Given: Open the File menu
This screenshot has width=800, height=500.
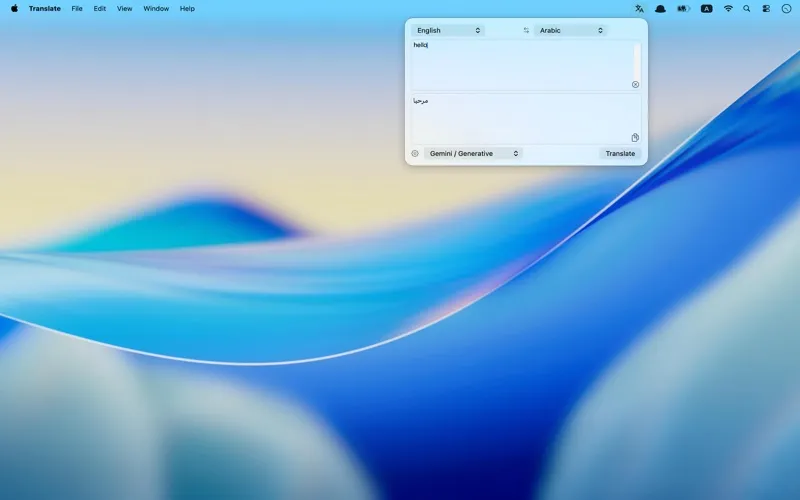Looking at the screenshot, I should point(77,9).
